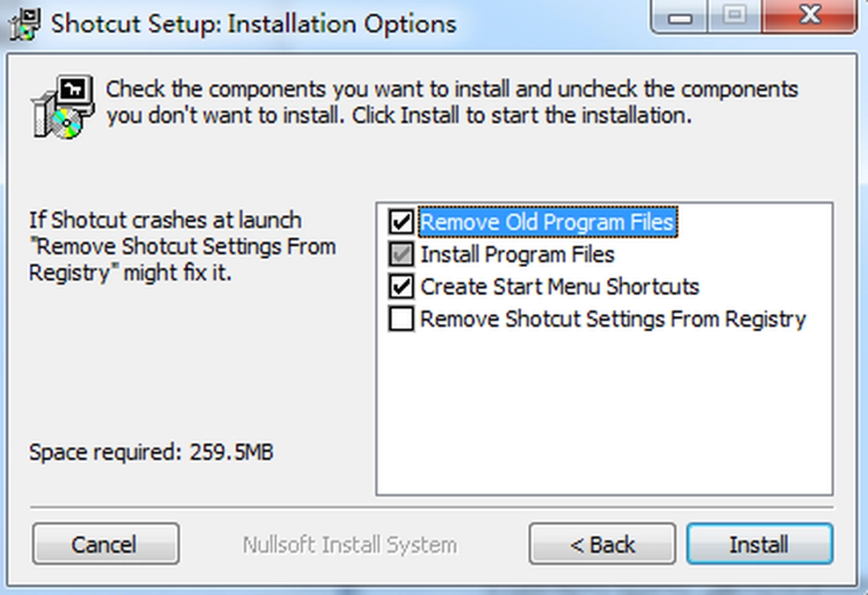Screen dimensions: 868x595
Task: Uncheck the Remove Old Program Files checkbox
Action: (x=401, y=221)
